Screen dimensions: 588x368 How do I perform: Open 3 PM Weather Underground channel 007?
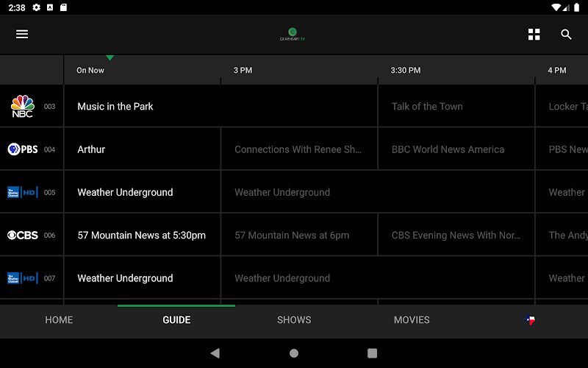(x=378, y=278)
